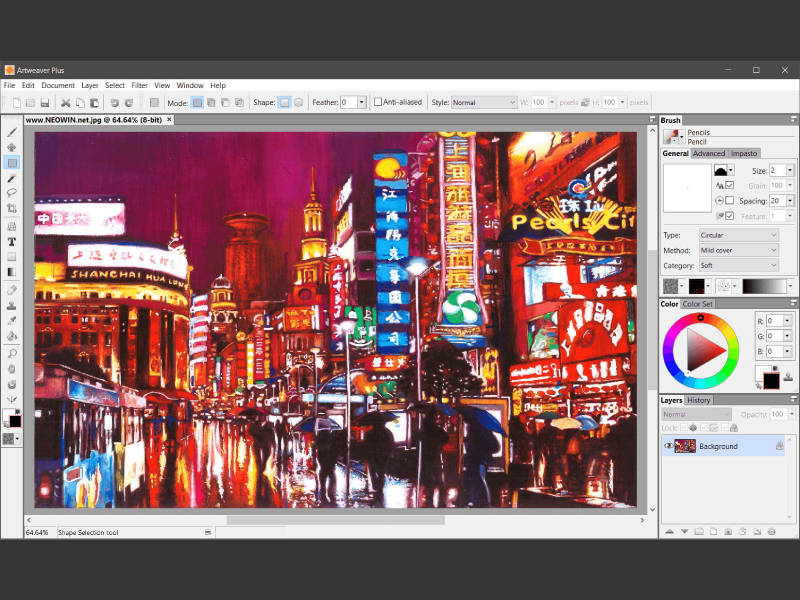Select the Zoom tool from the toolbox
The height and width of the screenshot is (600, 800).
(12, 353)
